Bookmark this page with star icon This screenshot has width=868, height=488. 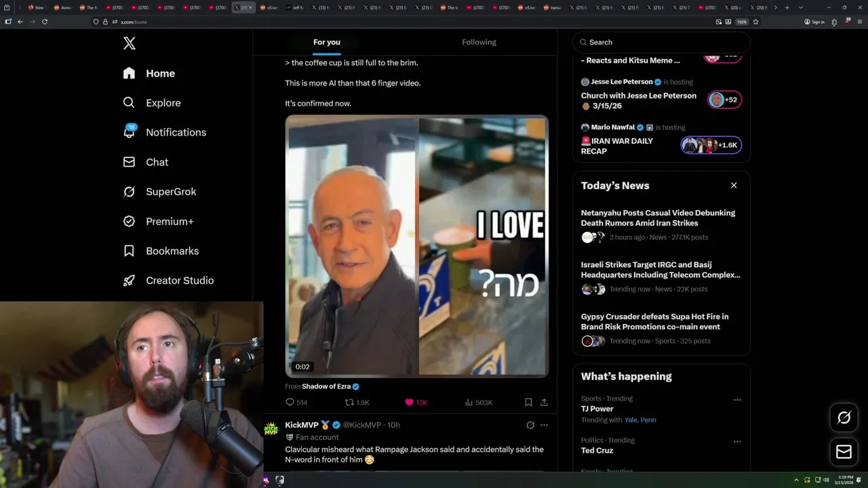(x=755, y=22)
